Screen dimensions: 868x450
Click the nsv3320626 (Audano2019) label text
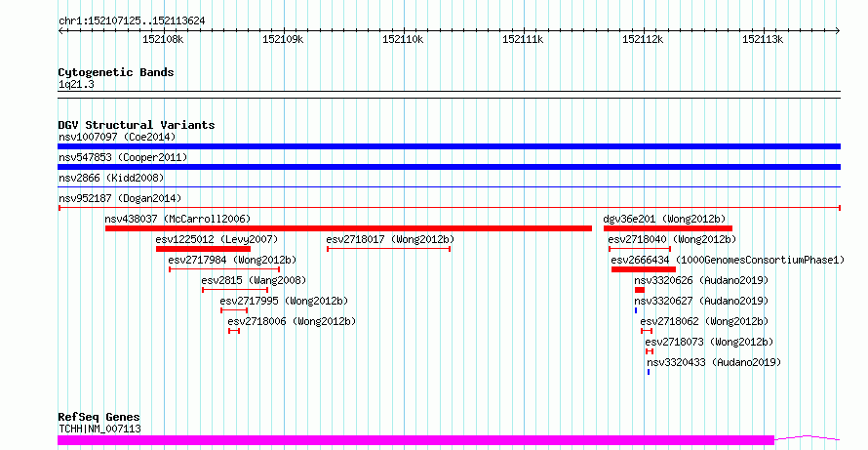coord(701,280)
